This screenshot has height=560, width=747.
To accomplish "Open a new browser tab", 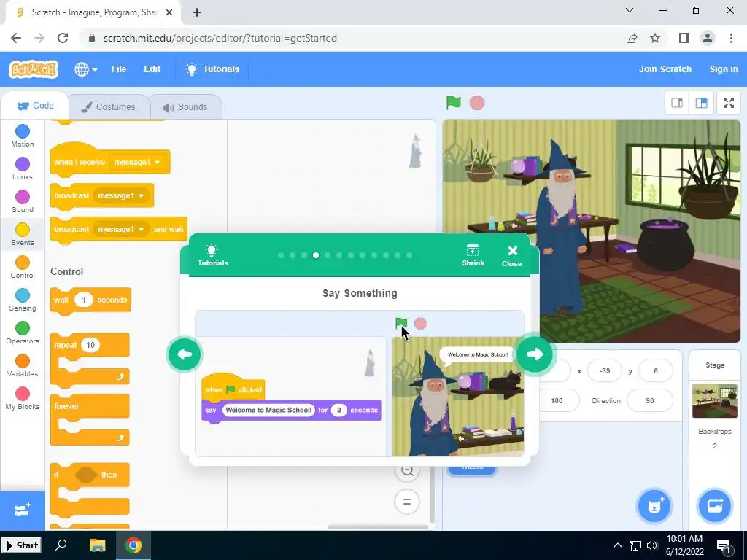I will coord(197,12).
